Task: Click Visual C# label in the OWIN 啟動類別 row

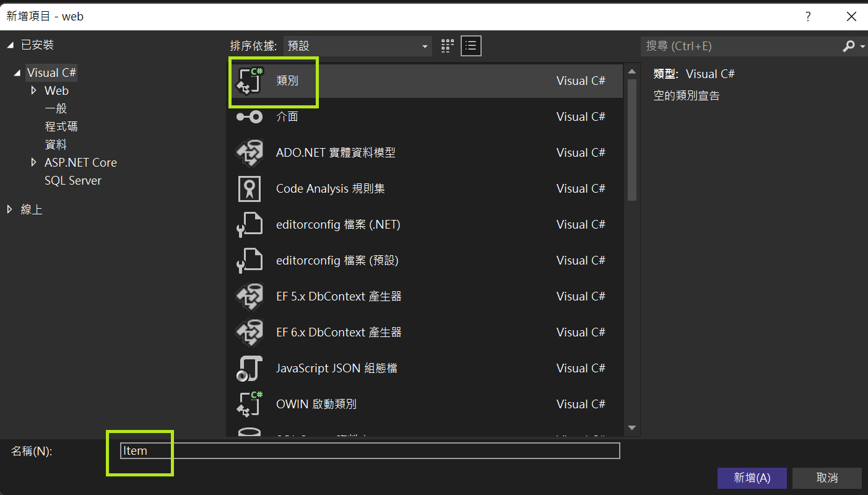Action: (581, 404)
